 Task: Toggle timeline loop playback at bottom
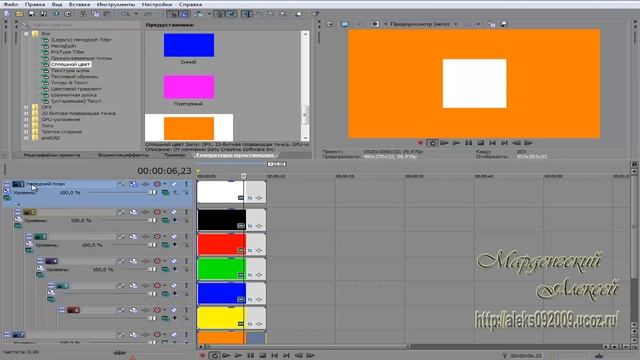(215, 356)
